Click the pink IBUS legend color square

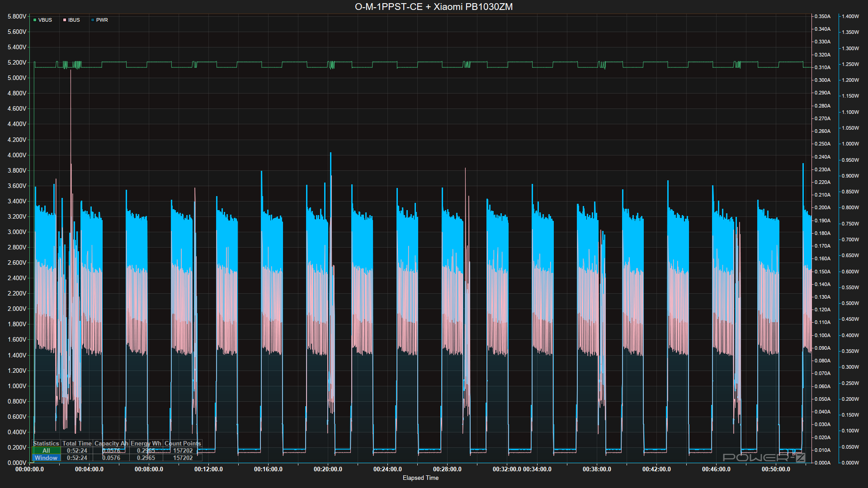pyautogui.click(x=65, y=20)
